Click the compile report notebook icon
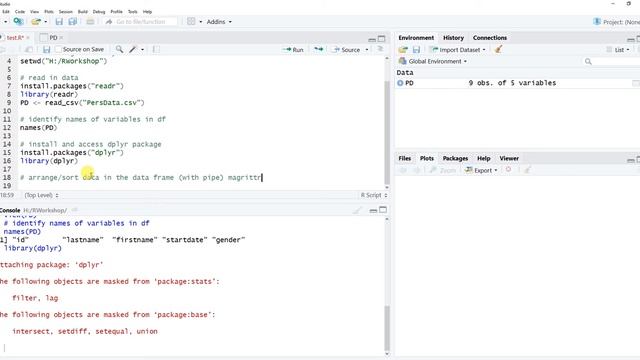Image resolution: width=640 pixels, height=360 pixels. (156, 49)
